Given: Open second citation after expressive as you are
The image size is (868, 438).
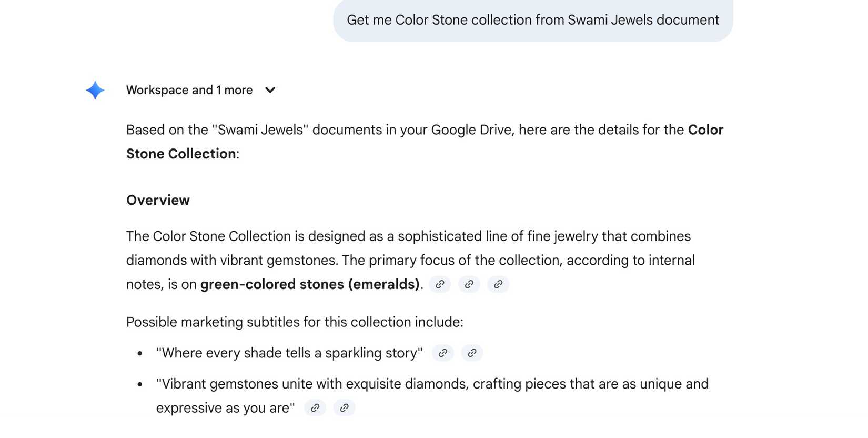Looking at the screenshot, I should click(345, 407).
